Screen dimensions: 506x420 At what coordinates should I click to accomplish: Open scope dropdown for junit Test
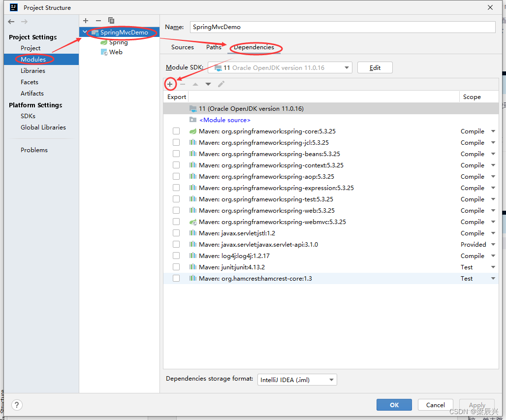493,267
